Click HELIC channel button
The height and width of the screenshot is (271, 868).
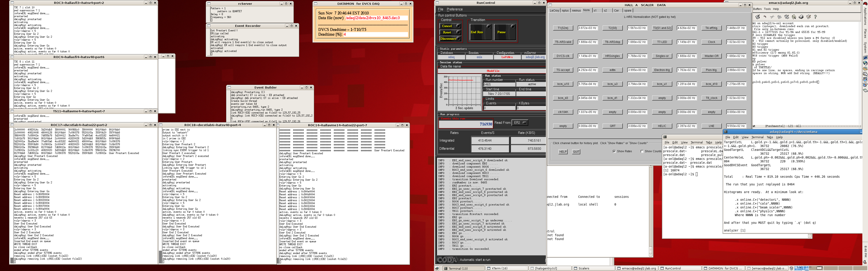click(662, 126)
